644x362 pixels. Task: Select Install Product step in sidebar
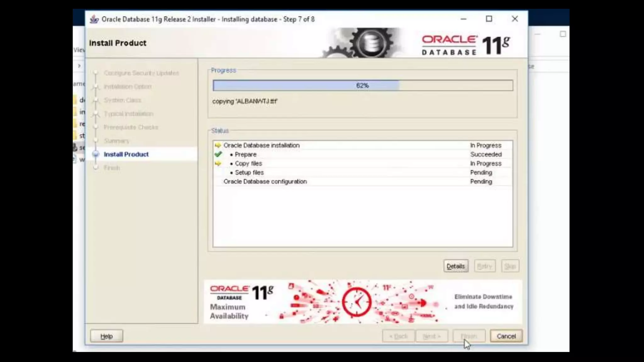pyautogui.click(x=126, y=154)
